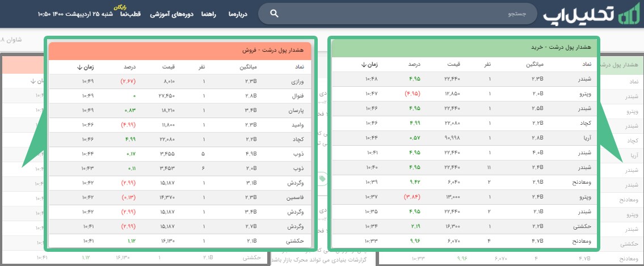
Task: Click the price value ۱۶,۳۰۰
Action: (x=452, y=227)
